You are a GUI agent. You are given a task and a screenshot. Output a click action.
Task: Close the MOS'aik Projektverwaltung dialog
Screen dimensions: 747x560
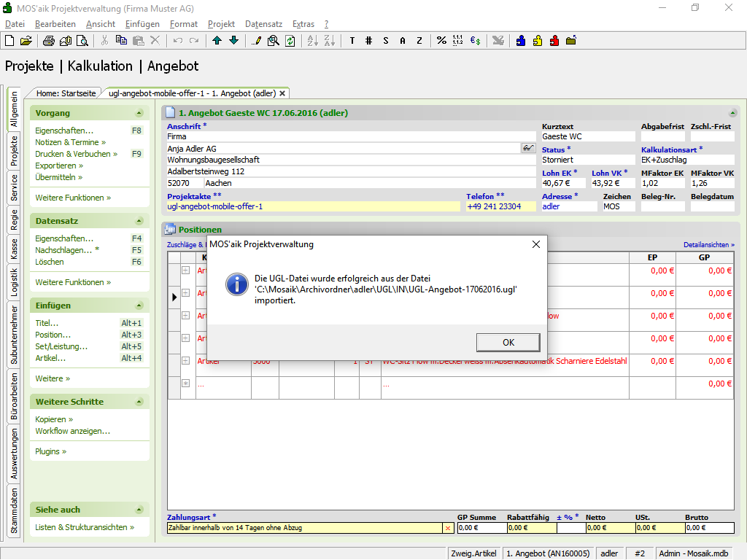click(x=536, y=244)
